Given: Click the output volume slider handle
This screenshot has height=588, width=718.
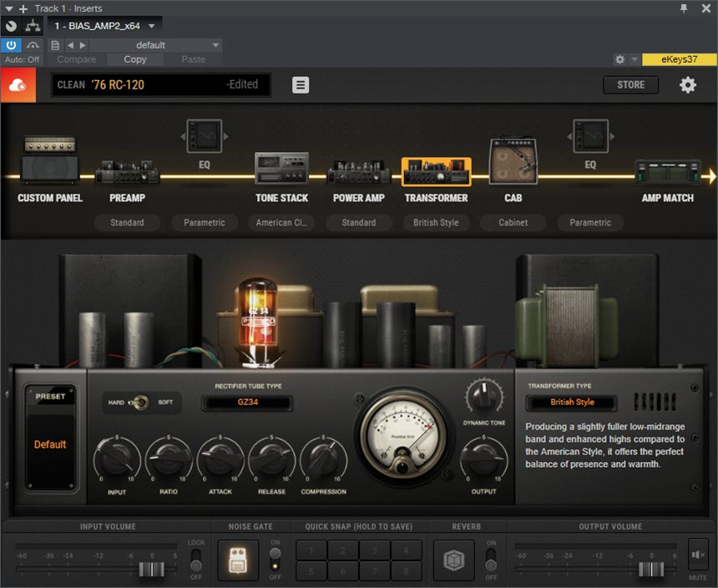Looking at the screenshot, I should pos(651,570).
